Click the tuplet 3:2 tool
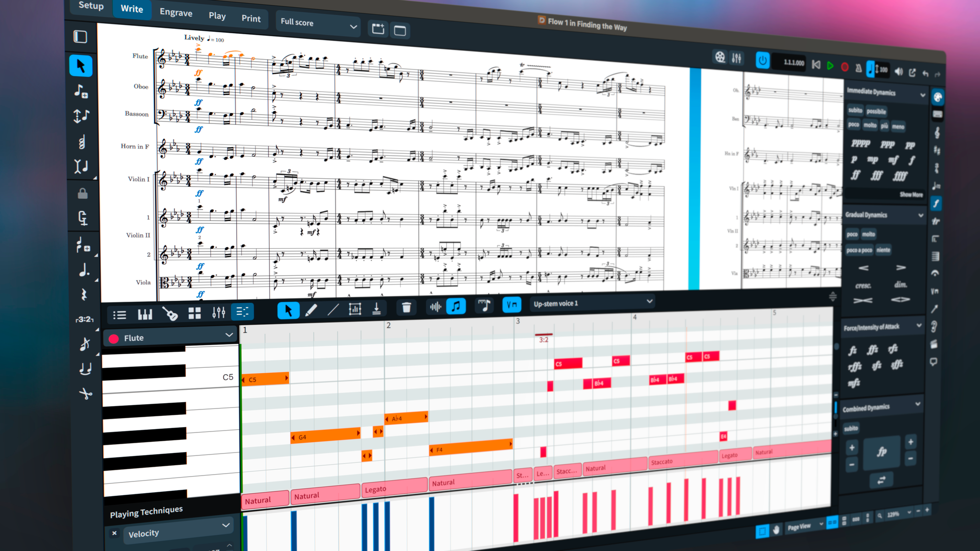The width and height of the screenshot is (980, 551). click(x=84, y=319)
